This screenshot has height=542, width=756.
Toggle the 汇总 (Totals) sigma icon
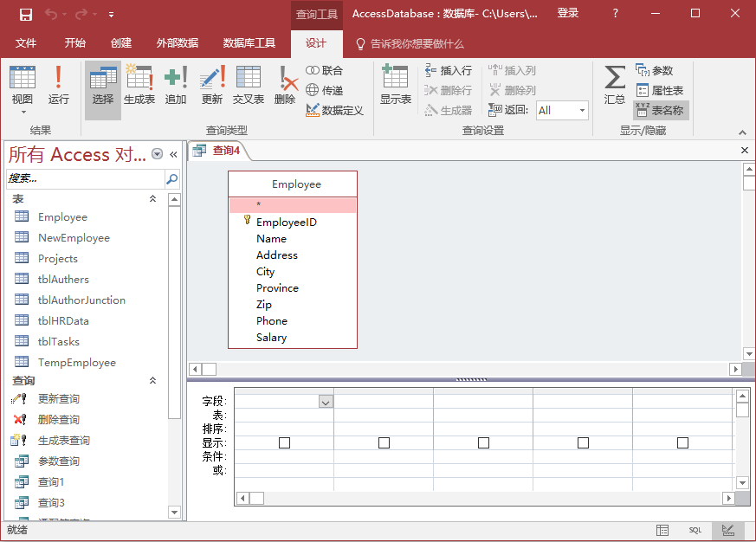coord(615,86)
